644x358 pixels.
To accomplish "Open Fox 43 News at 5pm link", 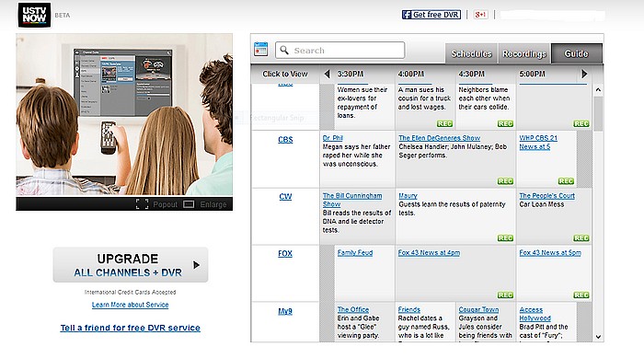I will tap(550, 253).
